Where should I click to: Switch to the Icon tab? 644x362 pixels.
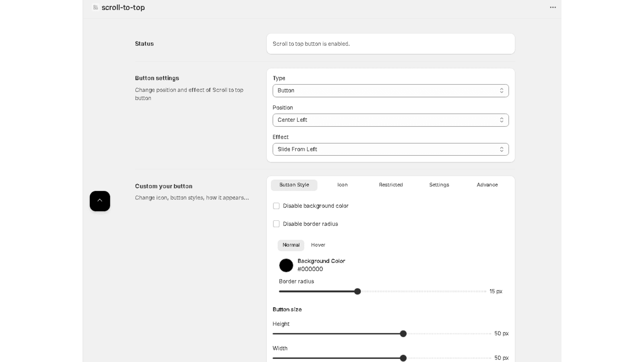pos(343,185)
